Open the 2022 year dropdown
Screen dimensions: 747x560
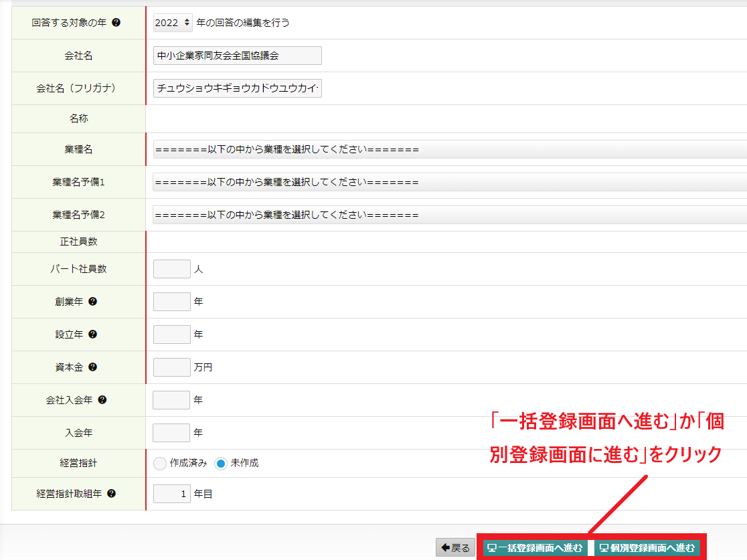(173, 23)
